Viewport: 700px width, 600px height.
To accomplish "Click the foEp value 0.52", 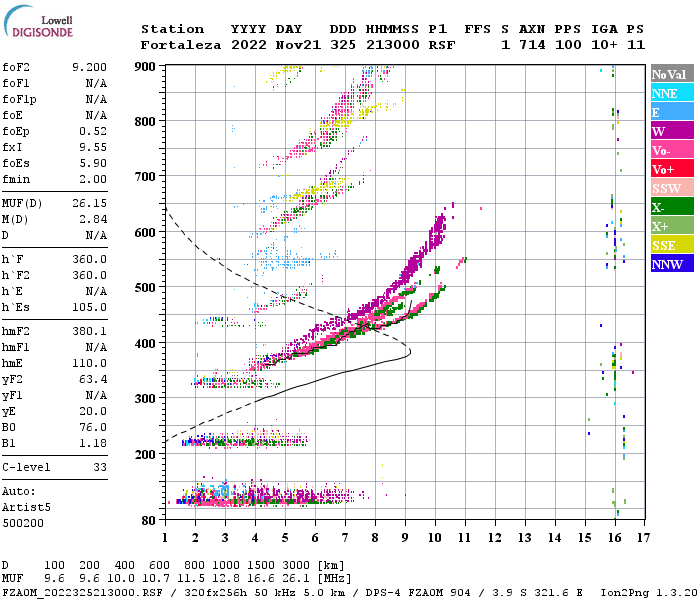I will [93, 131].
